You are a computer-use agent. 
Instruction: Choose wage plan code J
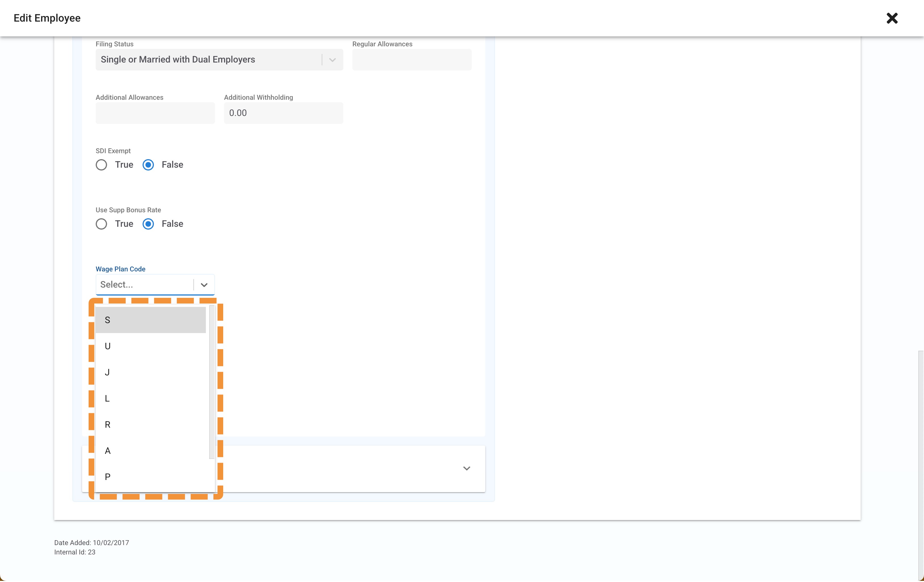click(x=150, y=372)
